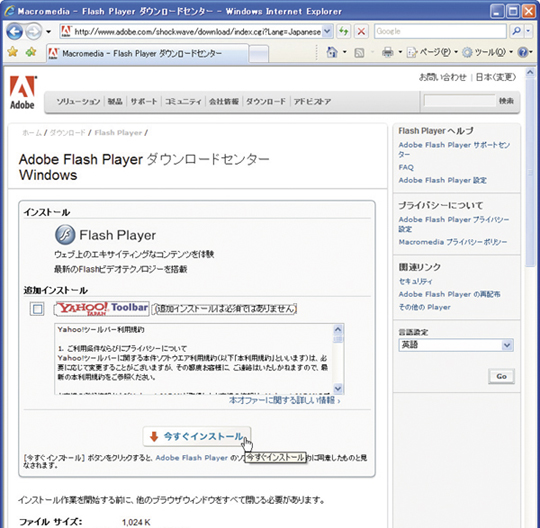Open Home button dropdown arrow
This screenshot has height=528, width=540.
click(x=345, y=52)
